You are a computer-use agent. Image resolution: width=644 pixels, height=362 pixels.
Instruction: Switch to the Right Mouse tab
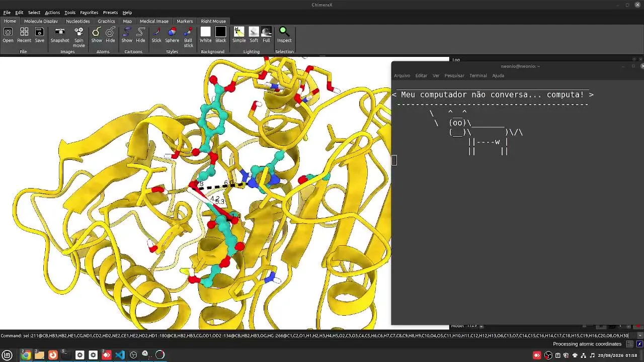(213, 21)
